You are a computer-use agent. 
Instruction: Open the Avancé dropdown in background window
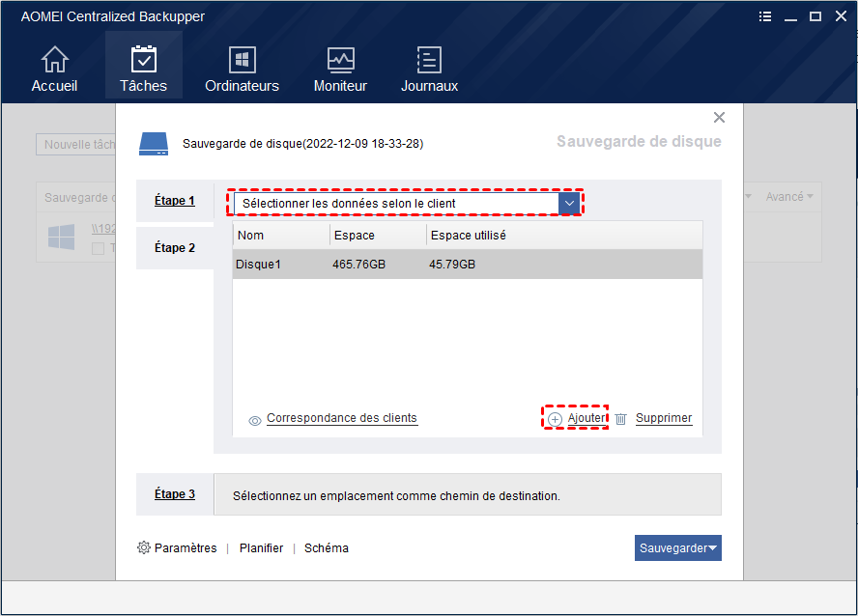point(789,197)
